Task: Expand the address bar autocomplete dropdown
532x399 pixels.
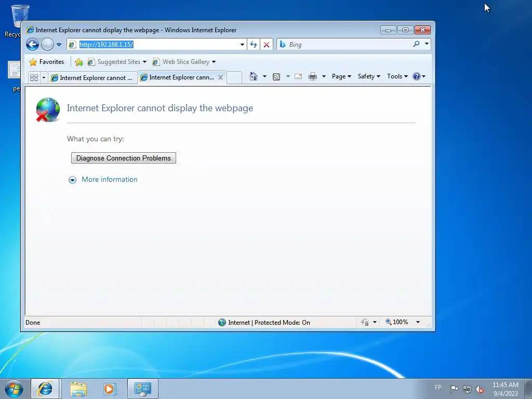Action: click(x=242, y=45)
